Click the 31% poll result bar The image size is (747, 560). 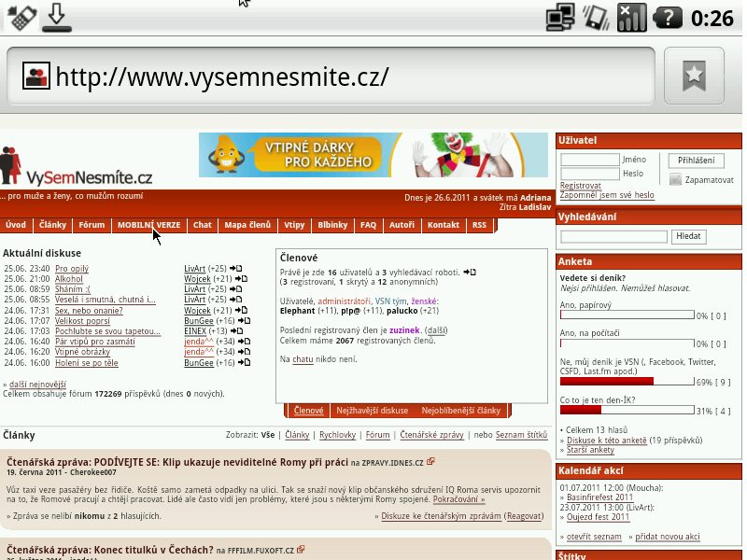[x=627, y=410]
